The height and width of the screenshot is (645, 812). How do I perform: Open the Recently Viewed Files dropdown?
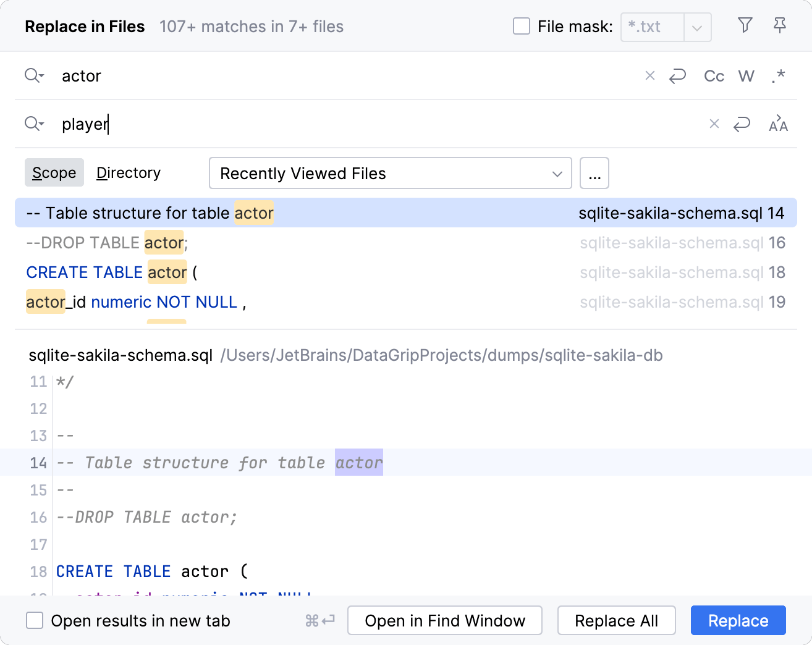coord(390,173)
